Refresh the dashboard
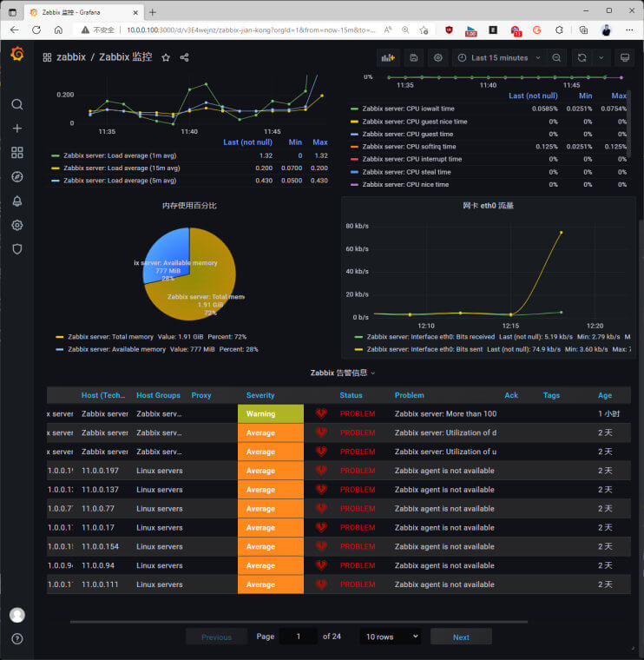 pyautogui.click(x=582, y=57)
